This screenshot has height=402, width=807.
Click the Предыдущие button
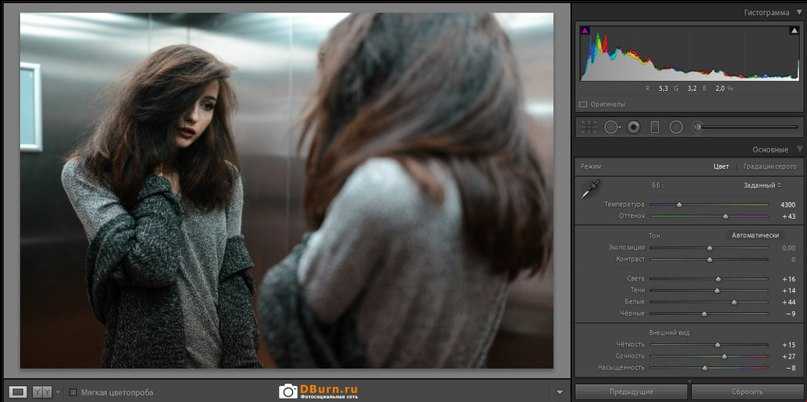point(631,392)
